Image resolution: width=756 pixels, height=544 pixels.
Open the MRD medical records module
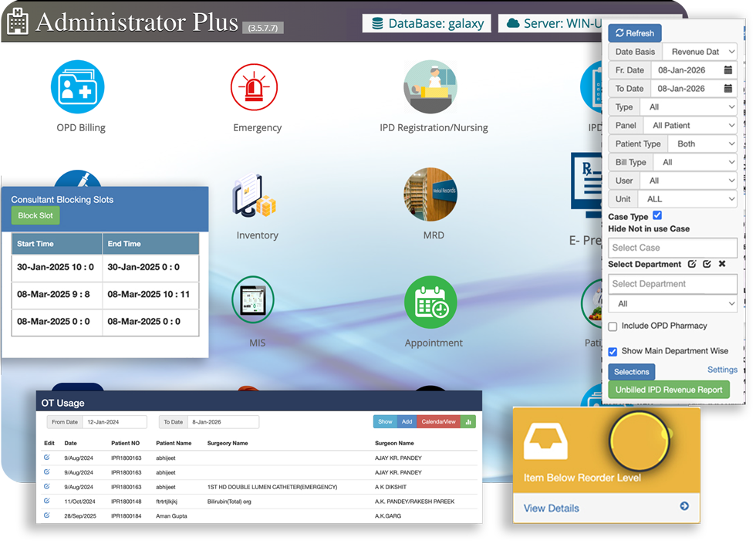430,195
